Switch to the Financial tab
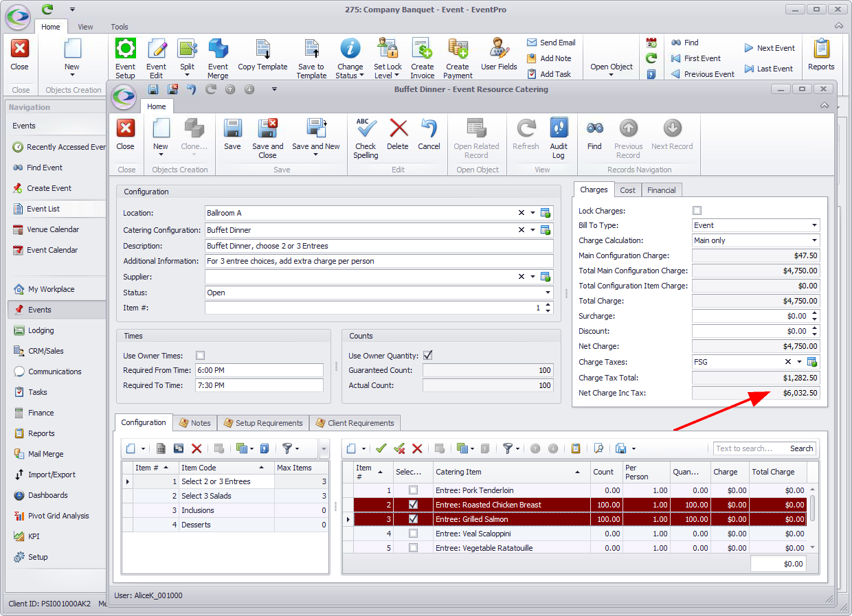852x616 pixels. pos(661,190)
